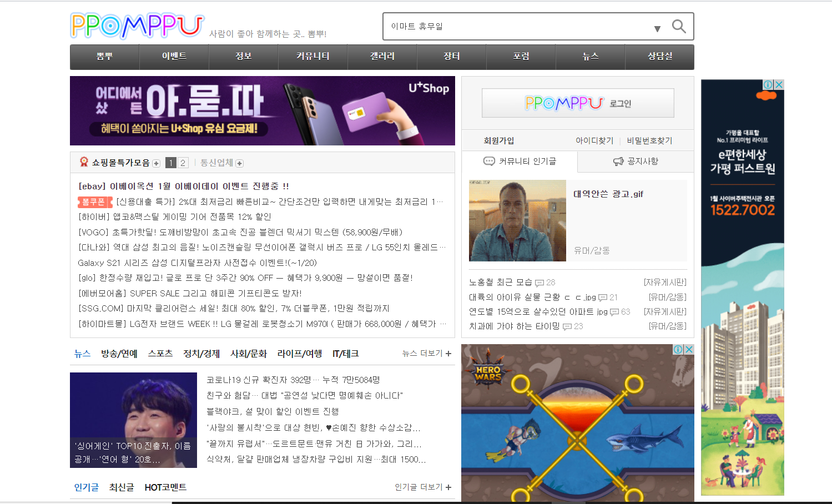This screenshot has height=504, width=832.
Task: Open the VOGO 도깨비방망이 블렌더 deal
Action: pyautogui.click(x=240, y=232)
